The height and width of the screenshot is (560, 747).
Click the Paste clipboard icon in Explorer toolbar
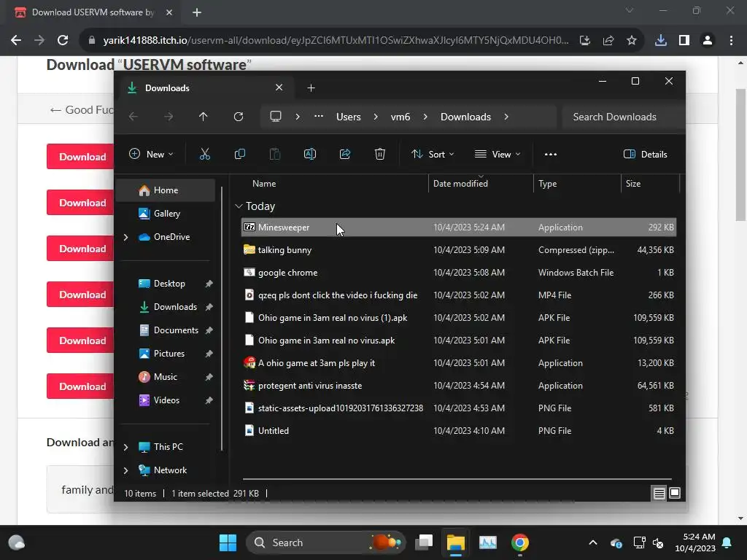(x=275, y=155)
